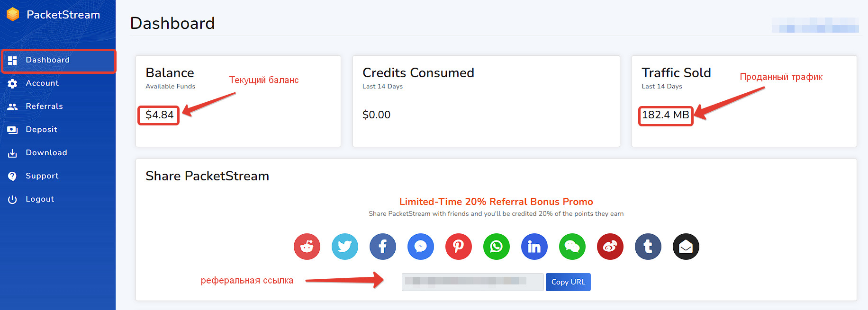The image size is (868, 310).
Task: Go to the Account page
Action: pyautogui.click(x=42, y=83)
